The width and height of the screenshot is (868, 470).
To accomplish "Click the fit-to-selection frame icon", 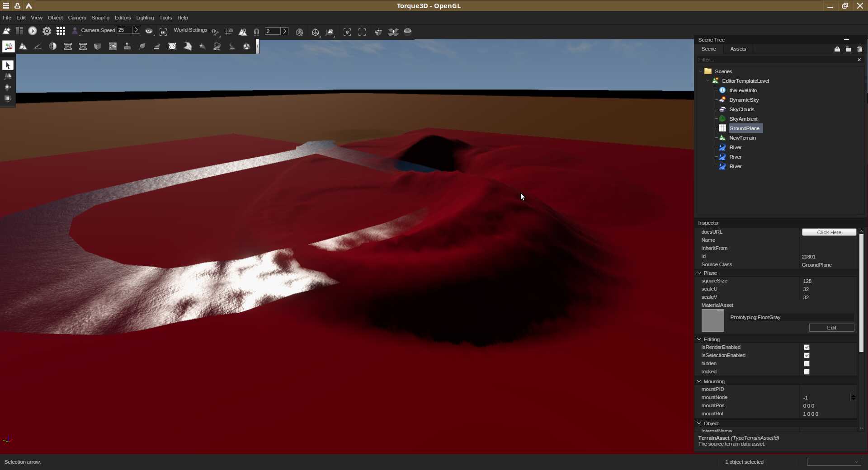I will 347,32.
